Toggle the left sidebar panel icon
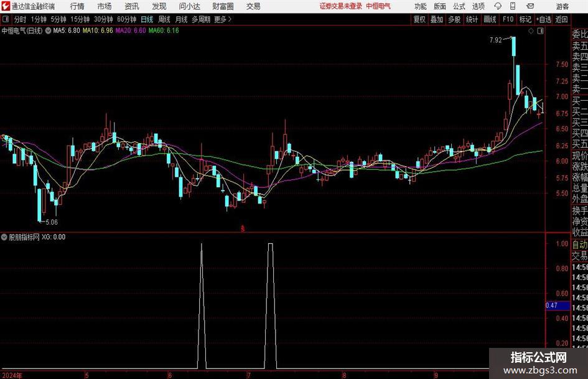Image resolution: width=588 pixels, height=379 pixels. [6, 19]
